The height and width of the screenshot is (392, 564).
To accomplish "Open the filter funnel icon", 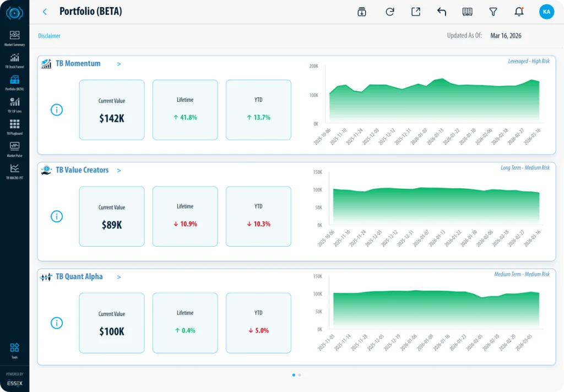I will pyautogui.click(x=493, y=12).
